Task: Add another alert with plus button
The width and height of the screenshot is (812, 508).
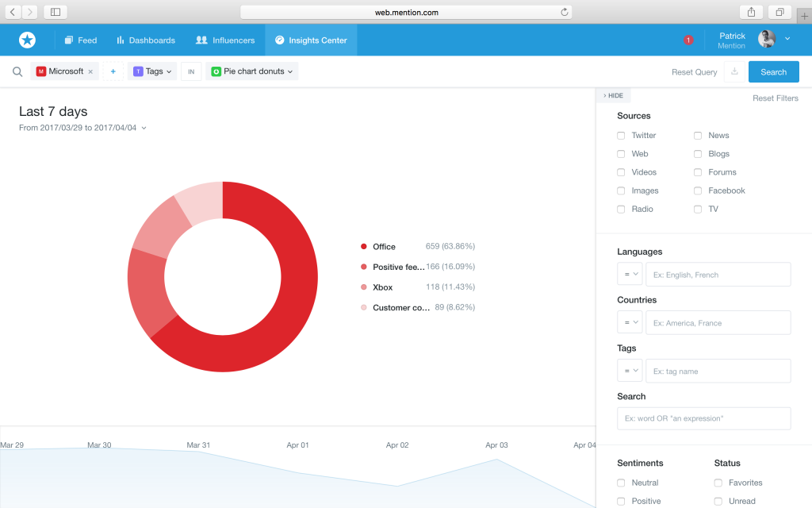Action: click(x=113, y=71)
